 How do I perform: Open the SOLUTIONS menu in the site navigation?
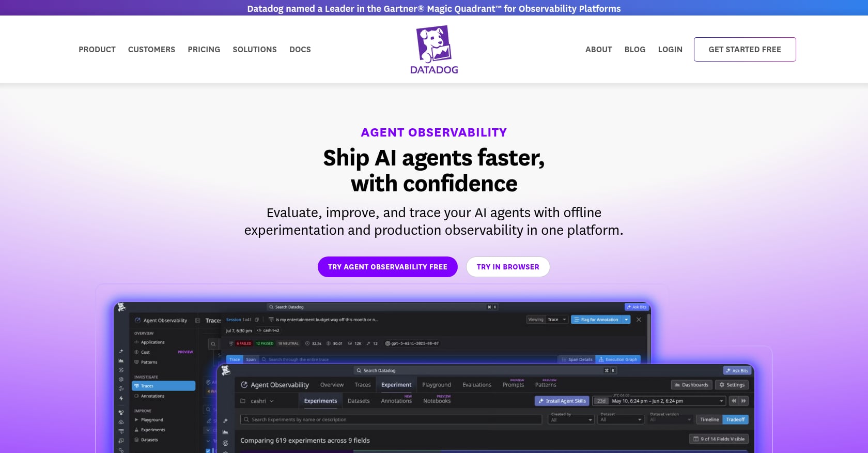[255, 50]
